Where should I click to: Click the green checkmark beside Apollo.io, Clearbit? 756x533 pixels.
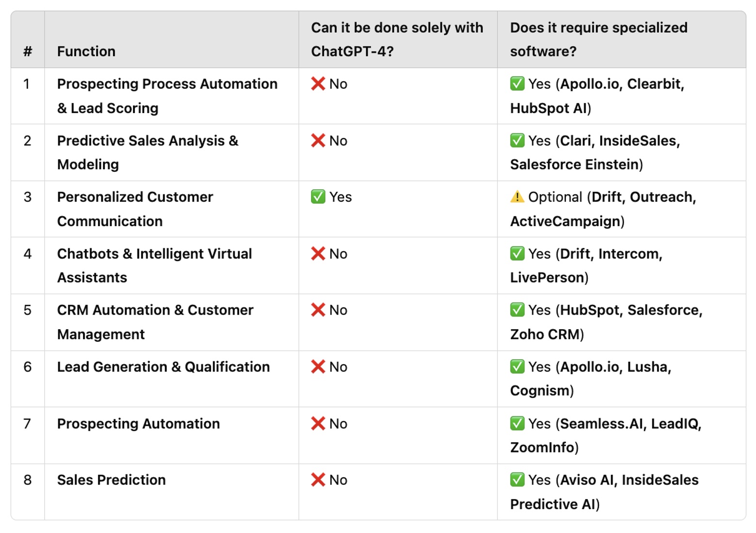(x=517, y=84)
